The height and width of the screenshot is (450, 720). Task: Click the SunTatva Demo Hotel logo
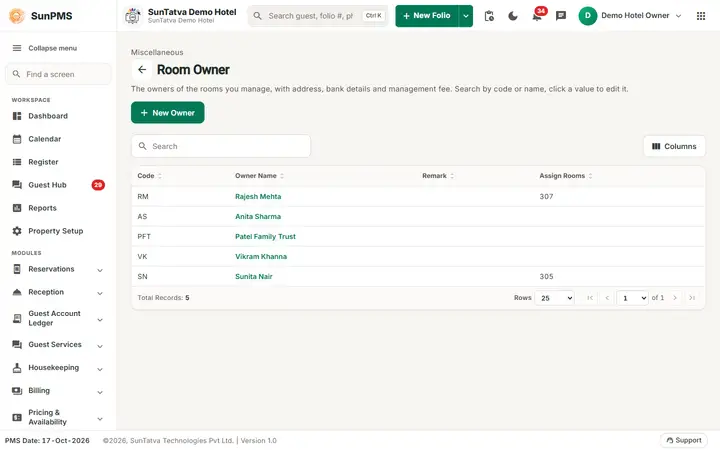point(133,16)
